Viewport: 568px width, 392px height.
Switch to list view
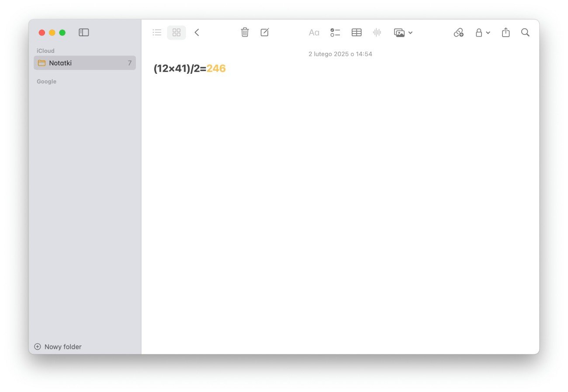click(157, 32)
